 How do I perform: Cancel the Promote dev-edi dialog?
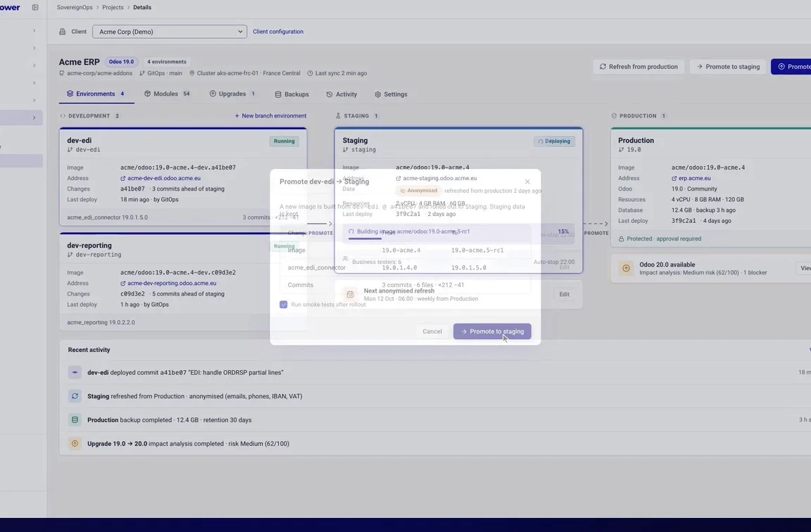pos(432,331)
